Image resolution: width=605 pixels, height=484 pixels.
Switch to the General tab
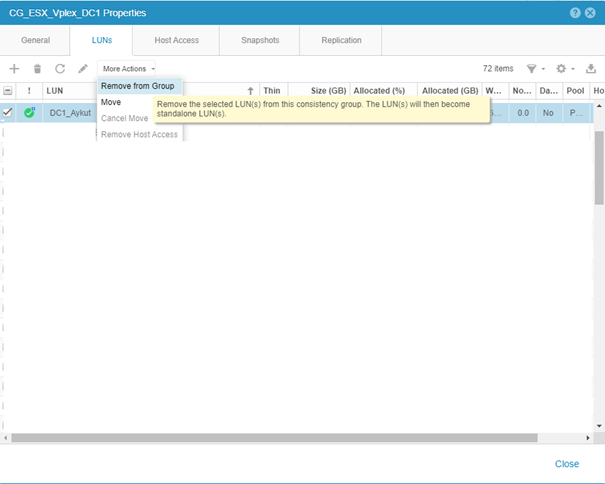(x=35, y=40)
